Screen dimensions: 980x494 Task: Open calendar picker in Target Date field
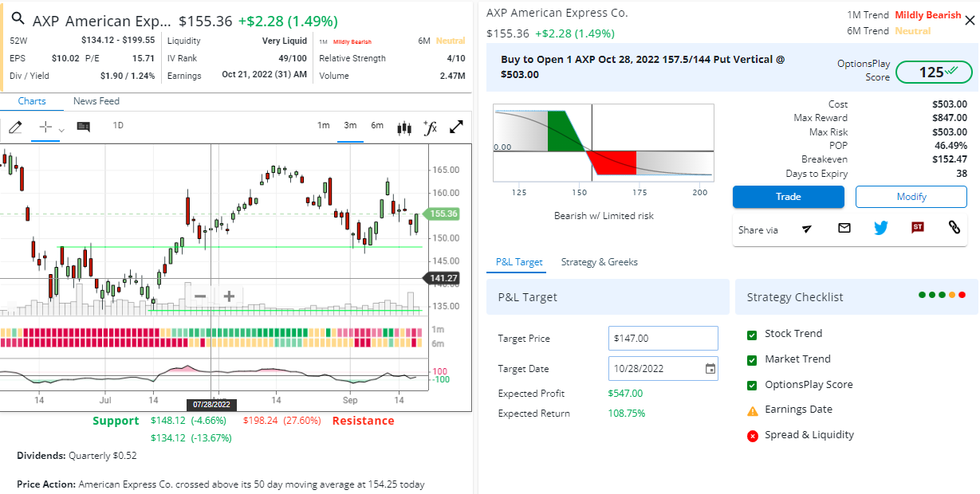[710, 368]
